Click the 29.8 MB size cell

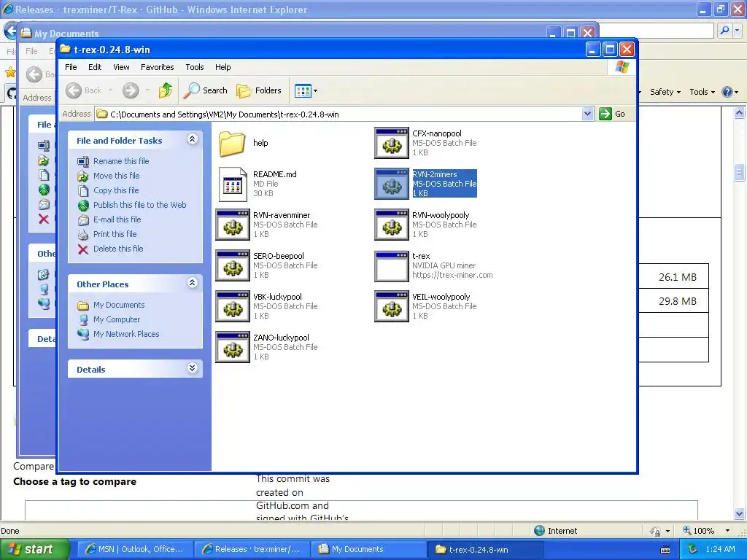(678, 301)
